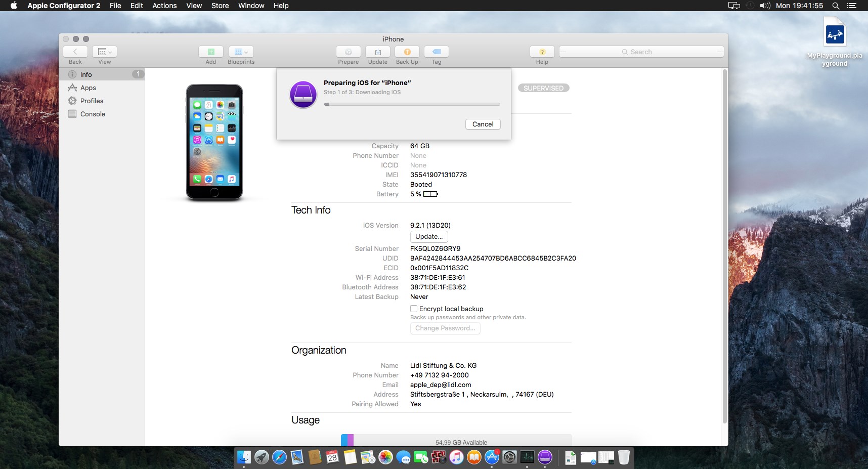Open Mail from the Dock
868x469 pixels.
(297, 457)
